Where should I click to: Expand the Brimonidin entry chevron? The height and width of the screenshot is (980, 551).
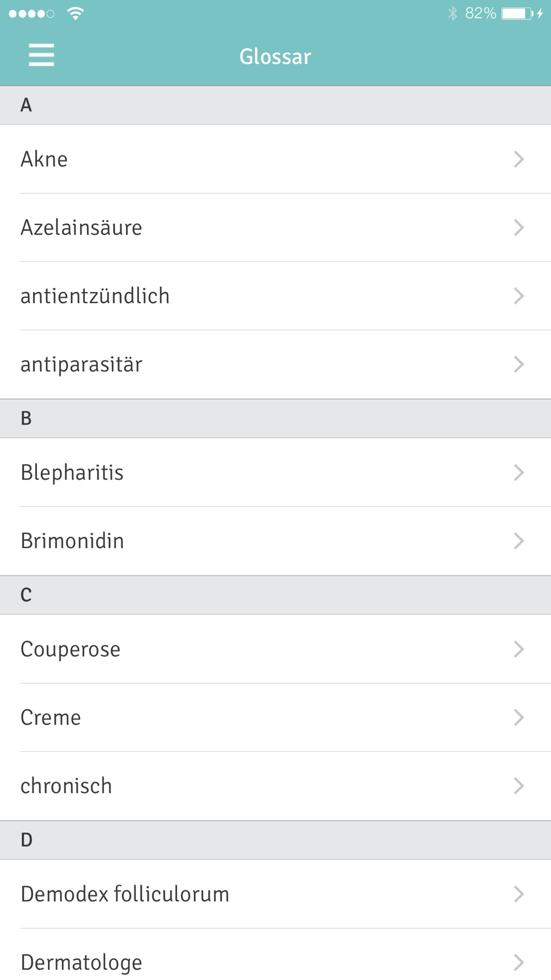point(518,541)
